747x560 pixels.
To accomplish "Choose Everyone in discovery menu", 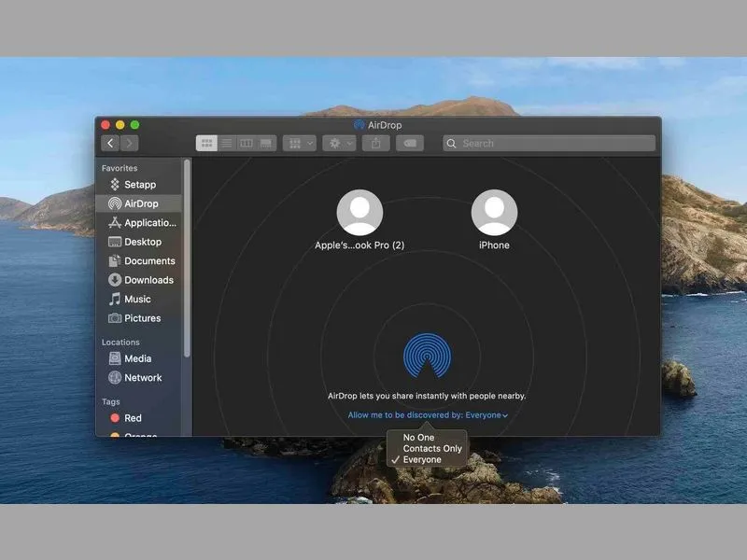I will click(422, 459).
